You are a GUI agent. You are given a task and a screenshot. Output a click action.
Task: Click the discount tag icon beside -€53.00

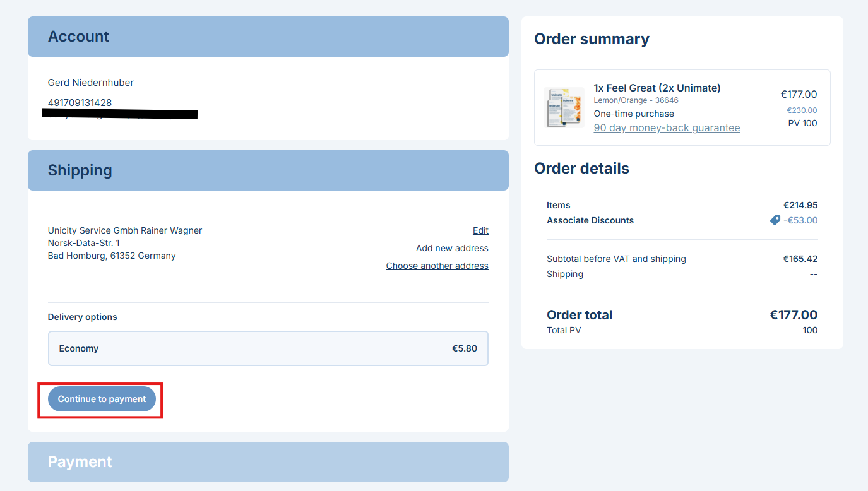775,220
